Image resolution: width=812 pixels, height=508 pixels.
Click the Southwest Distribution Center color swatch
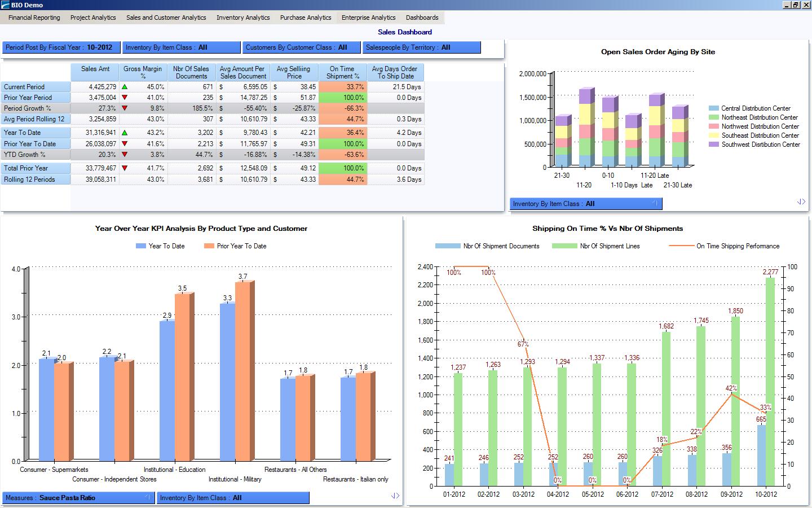pos(713,144)
